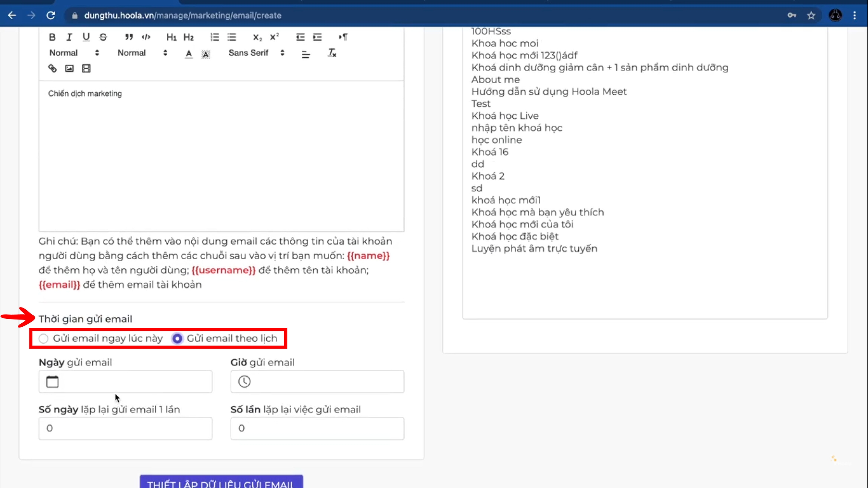The height and width of the screenshot is (488, 868).
Task: Insert an image into the email
Action: 69,68
